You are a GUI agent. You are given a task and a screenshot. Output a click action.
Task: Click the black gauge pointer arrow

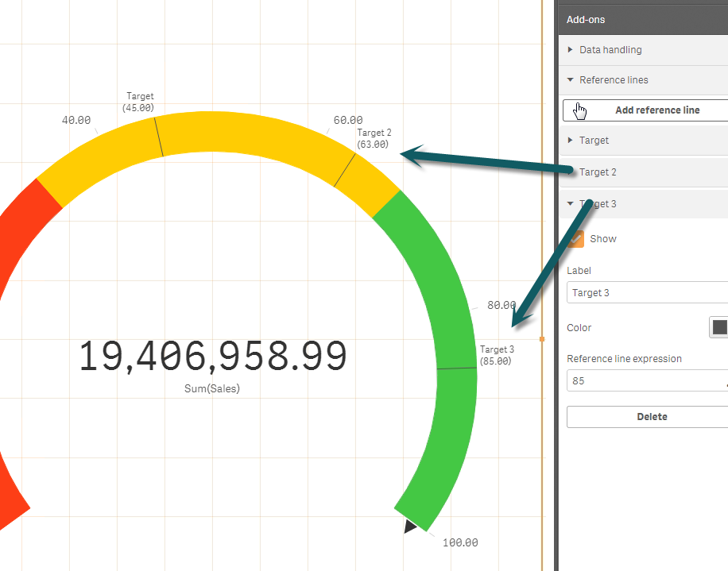tap(409, 527)
